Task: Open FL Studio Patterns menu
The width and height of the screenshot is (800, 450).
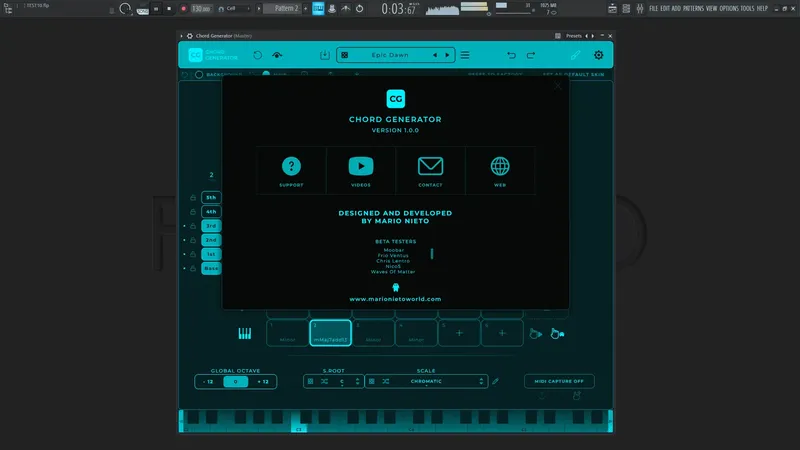Action: [x=693, y=9]
